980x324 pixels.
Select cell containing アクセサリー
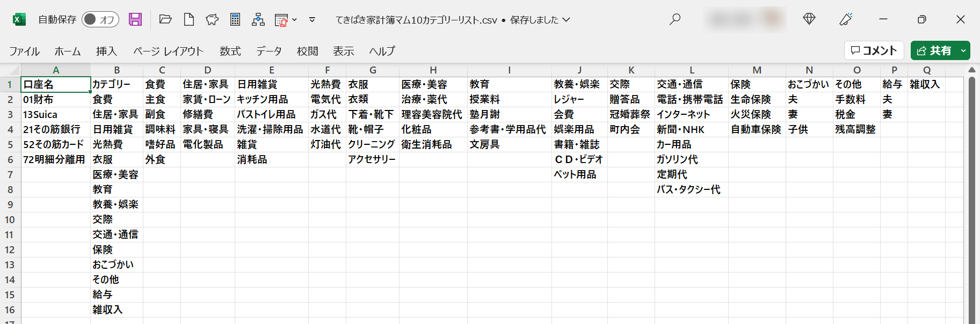click(x=373, y=160)
